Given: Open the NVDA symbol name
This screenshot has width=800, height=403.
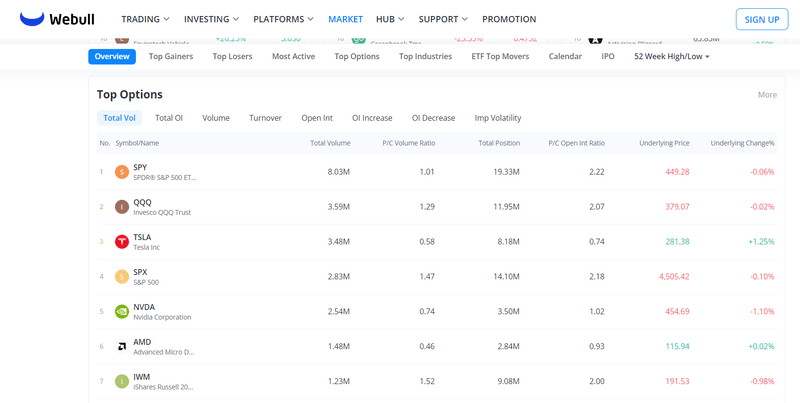Looking at the screenshot, I should coord(144,307).
